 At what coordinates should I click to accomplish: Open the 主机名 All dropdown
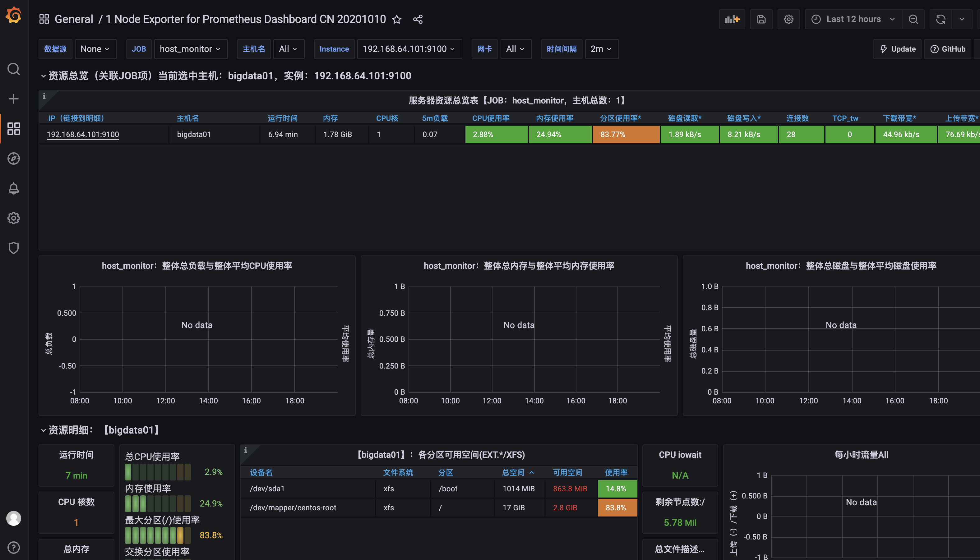click(289, 49)
